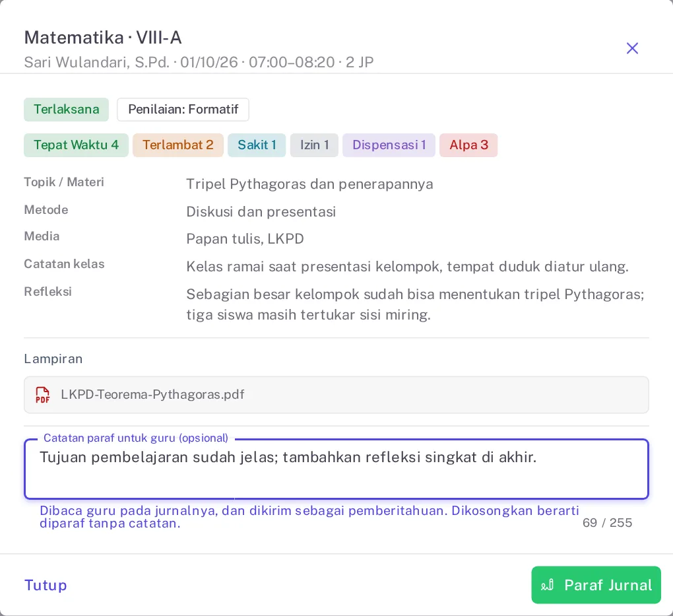Click the Media label

click(42, 236)
